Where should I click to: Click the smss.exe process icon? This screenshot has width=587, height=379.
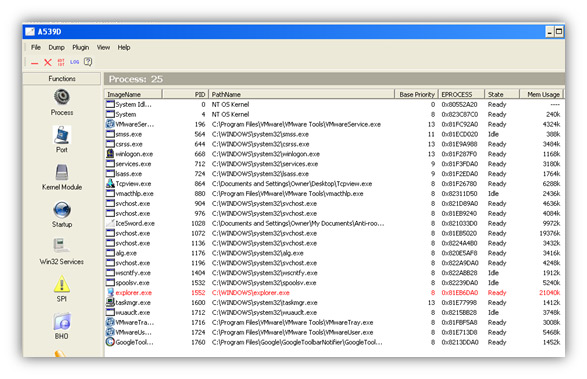(110, 134)
